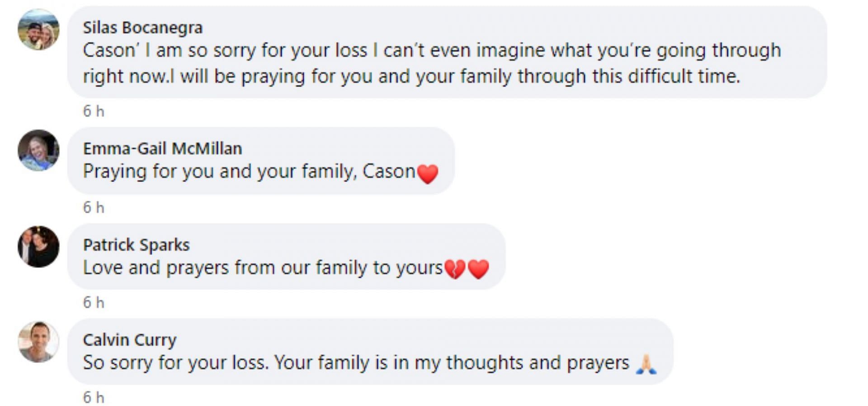Image resolution: width=868 pixels, height=406 pixels.
Task: Click Silas's comment text about praying
Action: [410, 76]
